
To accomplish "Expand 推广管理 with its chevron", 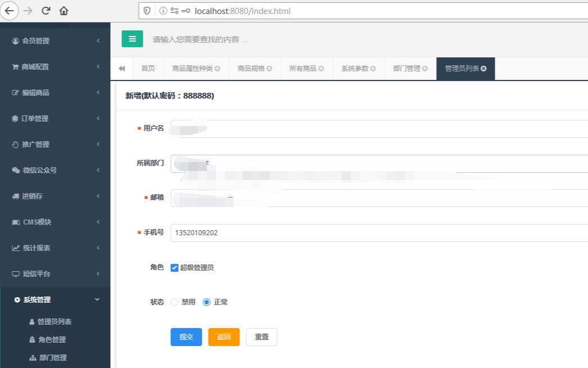I will point(98,144).
